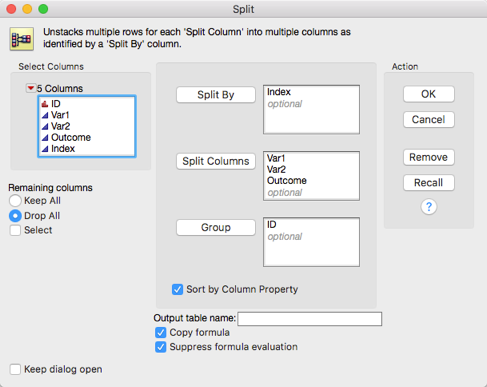Select Var2 in the Split Columns box
This screenshot has height=387, width=487.
click(276, 169)
